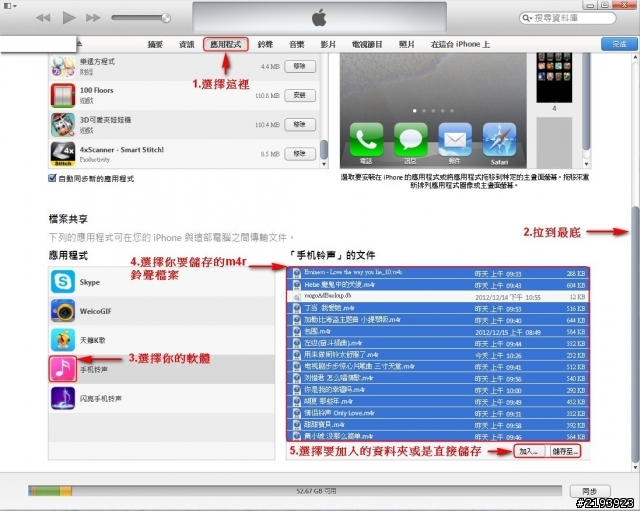The image size is (640, 511).
Task: Open the 資訊 tab
Action: (187, 44)
